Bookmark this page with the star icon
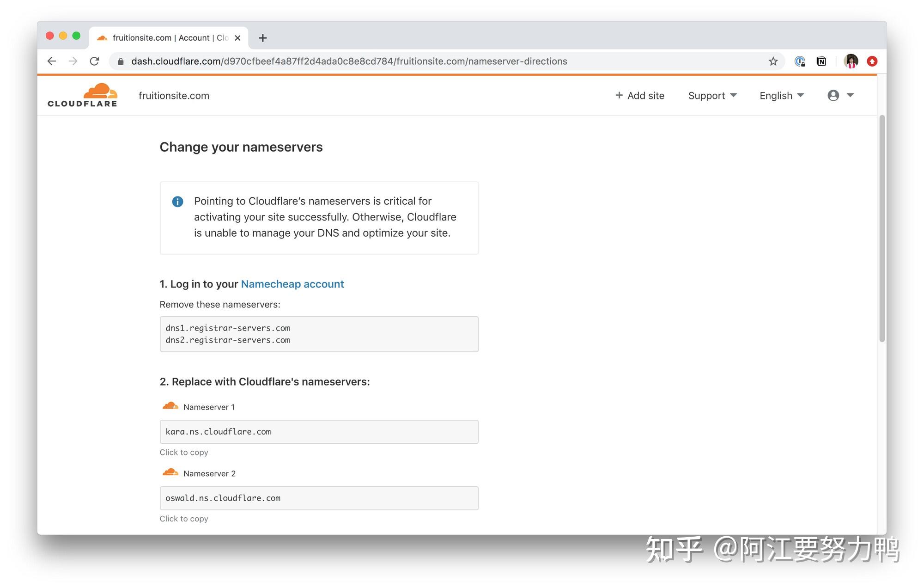Screen dimensions: 924x588 [x=772, y=61]
